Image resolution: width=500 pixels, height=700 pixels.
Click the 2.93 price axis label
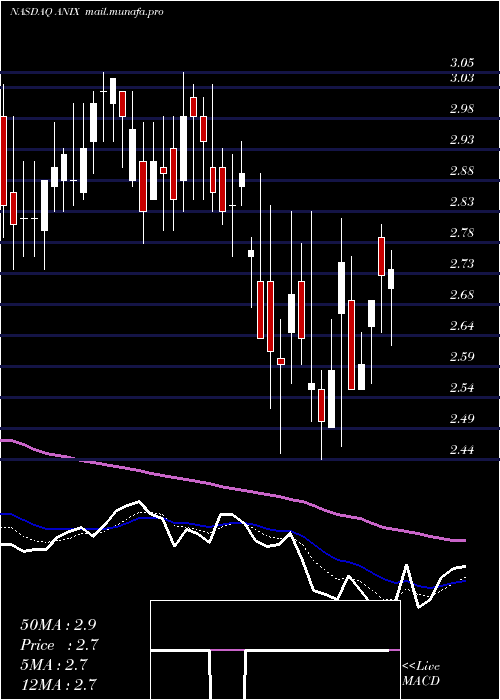(462, 140)
